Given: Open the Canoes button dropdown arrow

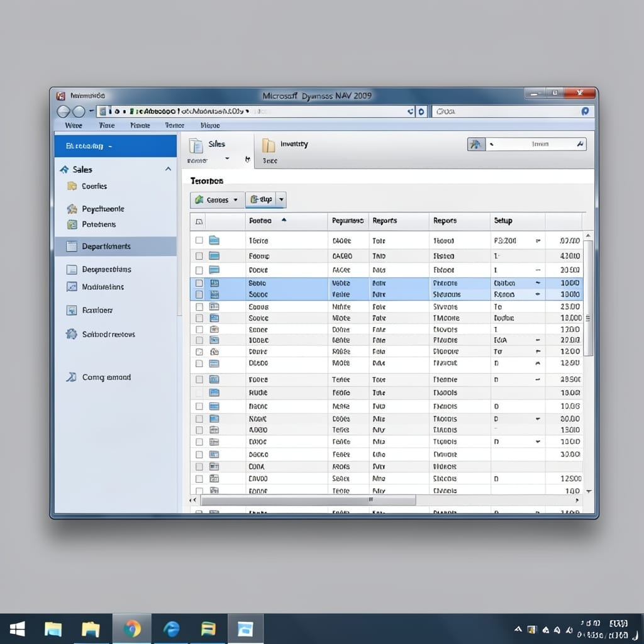Looking at the screenshot, I should pyautogui.click(x=236, y=200).
